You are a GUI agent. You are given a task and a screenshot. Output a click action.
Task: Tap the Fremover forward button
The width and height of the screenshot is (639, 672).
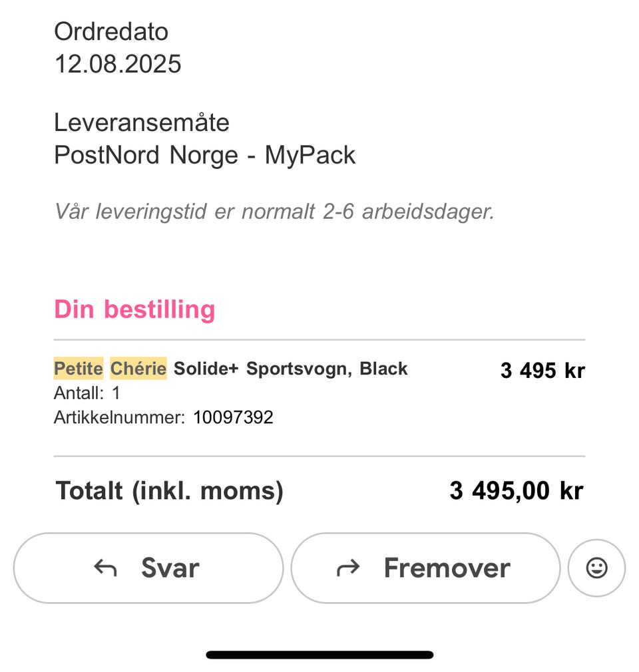click(x=425, y=568)
